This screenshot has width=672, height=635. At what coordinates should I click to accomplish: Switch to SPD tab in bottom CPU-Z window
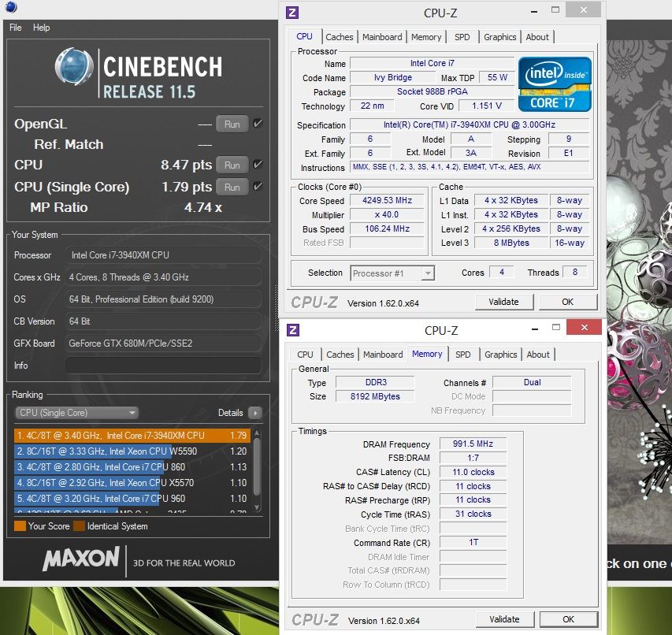coord(463,355)
